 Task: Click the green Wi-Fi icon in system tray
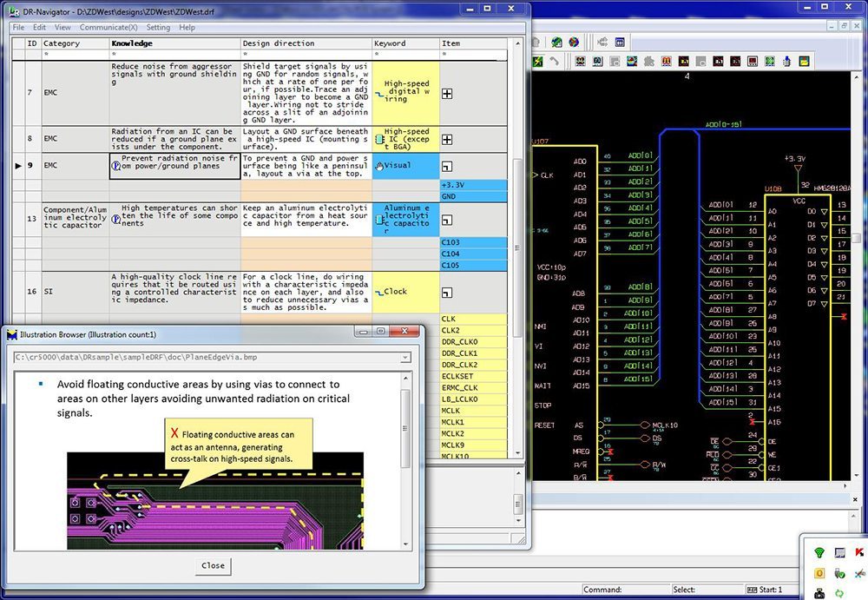tap(819, 552)
